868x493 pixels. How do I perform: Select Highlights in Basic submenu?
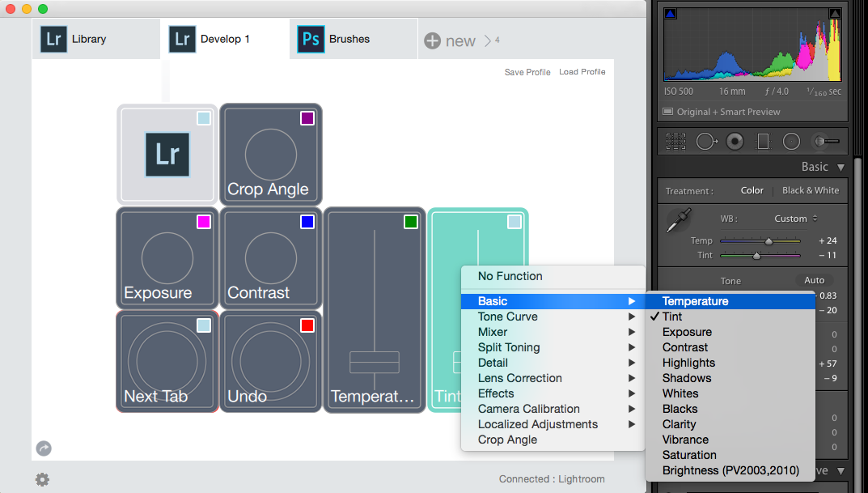point(730,363)
